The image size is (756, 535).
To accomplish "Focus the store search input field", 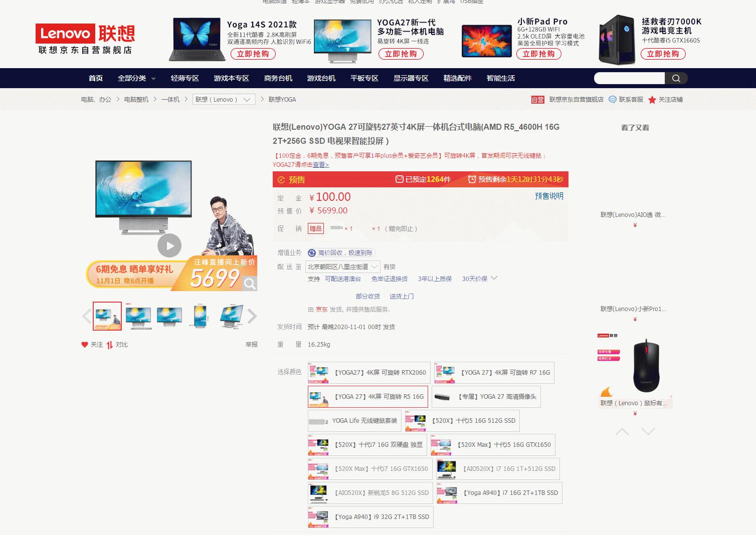I will click(630, 78).
